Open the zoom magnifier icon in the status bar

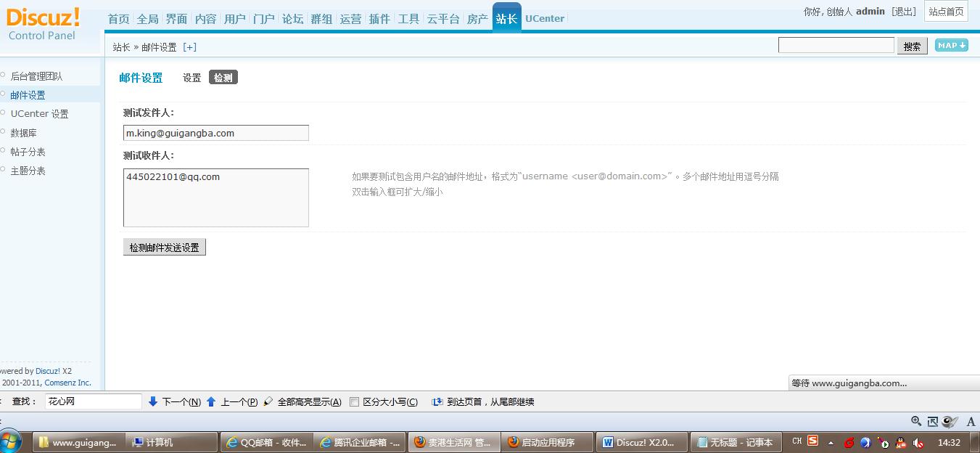point(916,421)
